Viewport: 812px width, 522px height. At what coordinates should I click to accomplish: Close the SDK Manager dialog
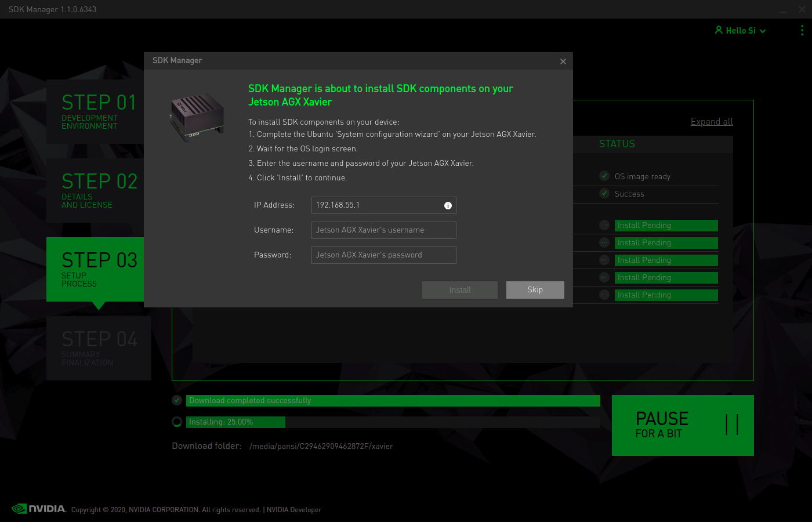(x=563, y=61)
